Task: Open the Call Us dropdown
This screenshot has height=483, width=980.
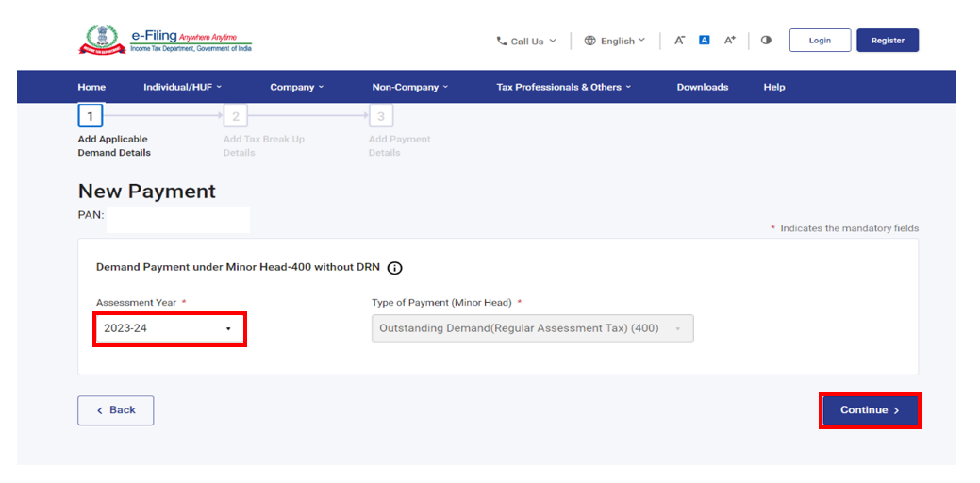Action: [x=526, y=42]
